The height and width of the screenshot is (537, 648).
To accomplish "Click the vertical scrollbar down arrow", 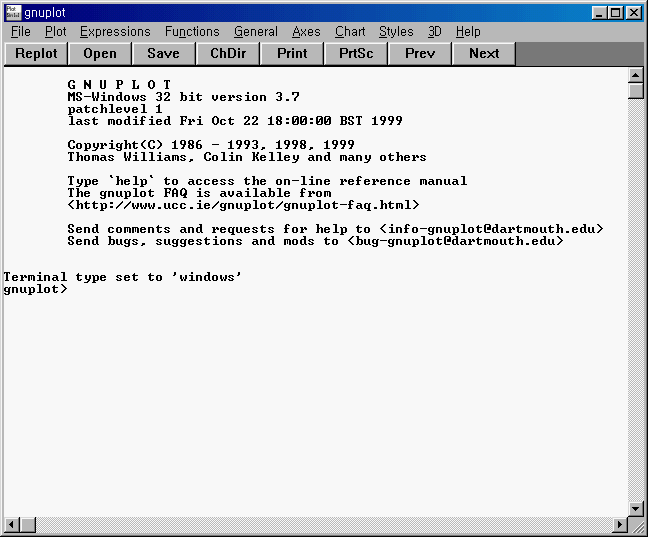I will [635, 508].
